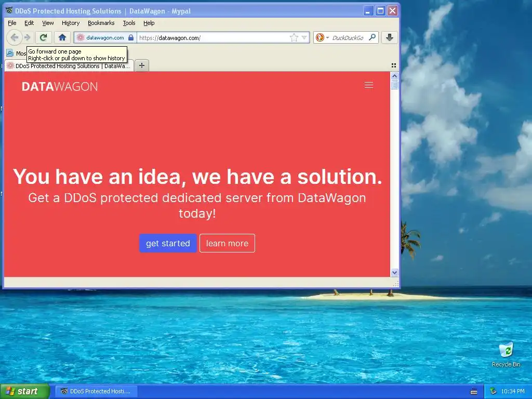This screenshot has height=399, width=532.
Task: Click the get started button
Action: pos(168,243)
